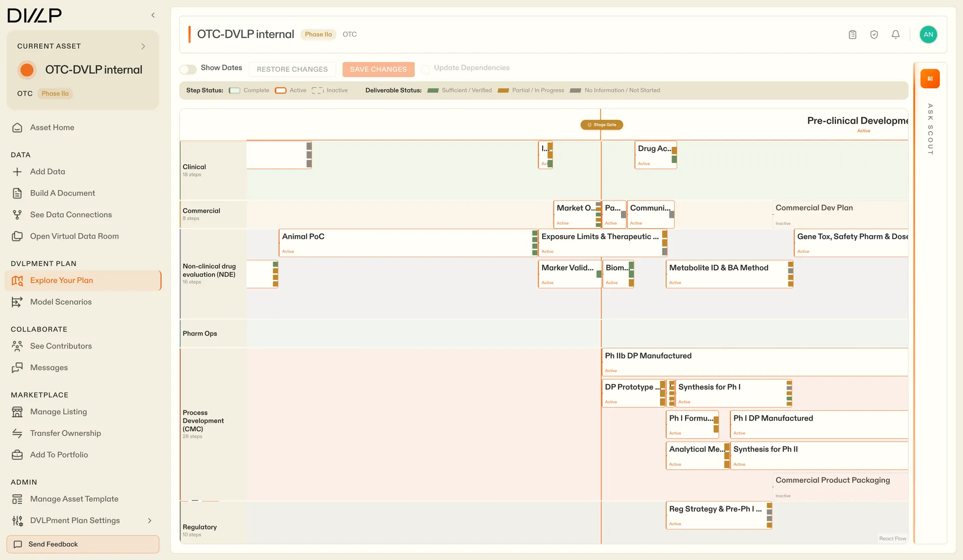Click the Clinical swimlane label

194,167
